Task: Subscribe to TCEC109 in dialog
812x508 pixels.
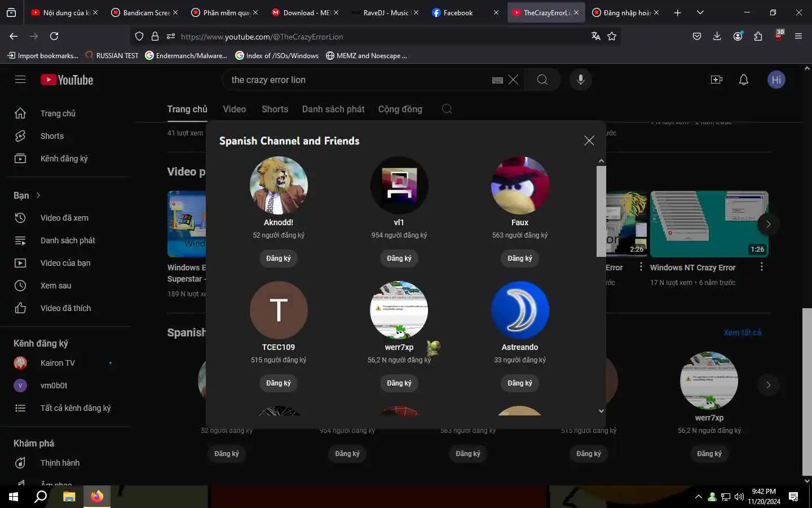Action: pos(279,383)
